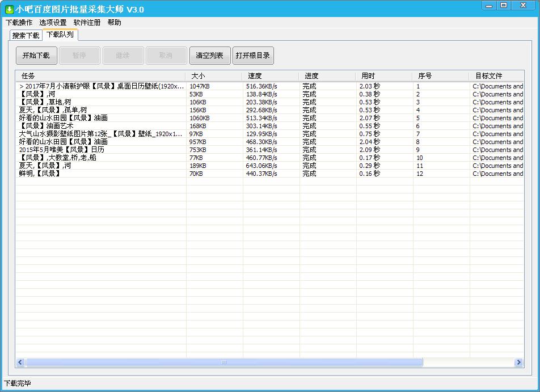Select the row 2017年7月小清新护眼【风景】桌面日历壁纸
This screenshot has height=392, width=540.
coord(269,86)
